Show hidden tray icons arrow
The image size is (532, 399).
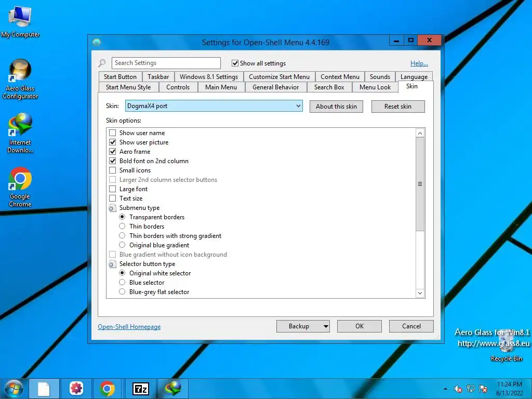(445, 389)
